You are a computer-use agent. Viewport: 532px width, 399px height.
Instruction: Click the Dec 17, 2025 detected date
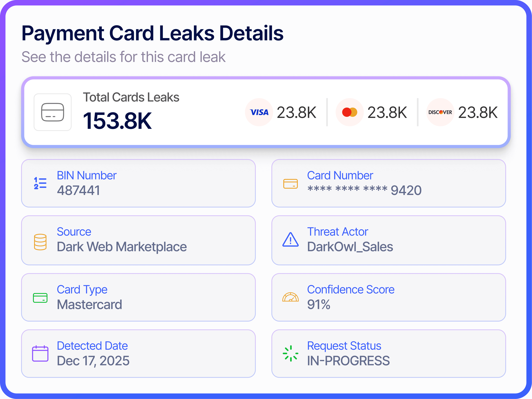93,361
